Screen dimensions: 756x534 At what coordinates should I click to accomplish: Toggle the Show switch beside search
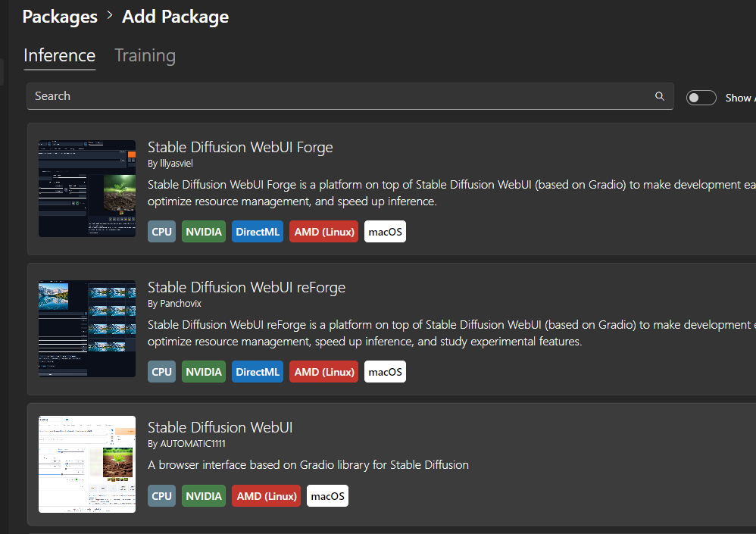pyautogui.click(x=701, y=98)
